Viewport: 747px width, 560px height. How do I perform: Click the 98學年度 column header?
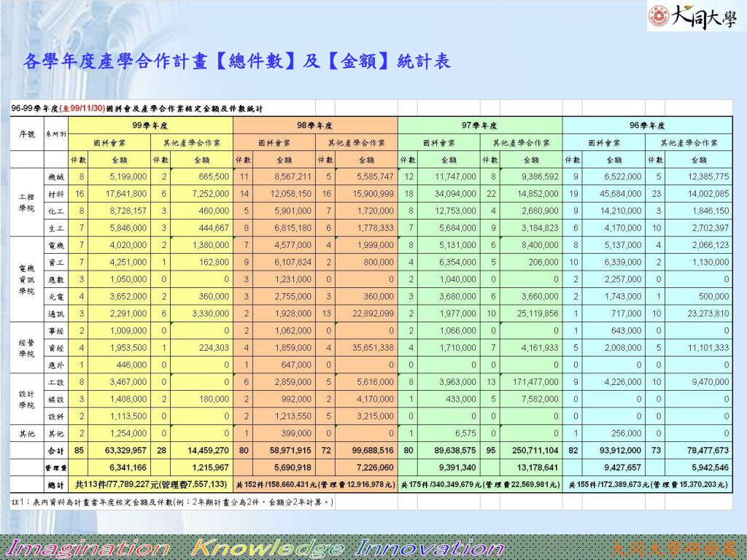(x=315, y=125)
